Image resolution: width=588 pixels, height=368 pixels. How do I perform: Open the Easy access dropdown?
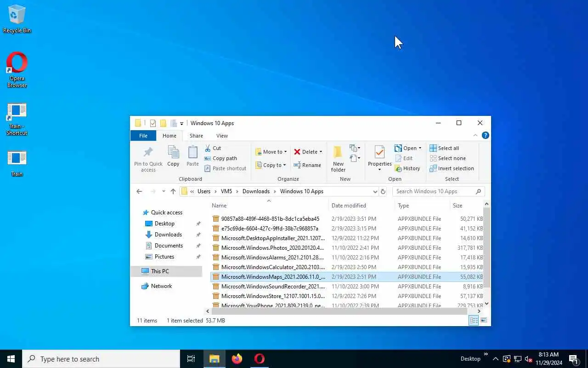click(x=355, y=158)
